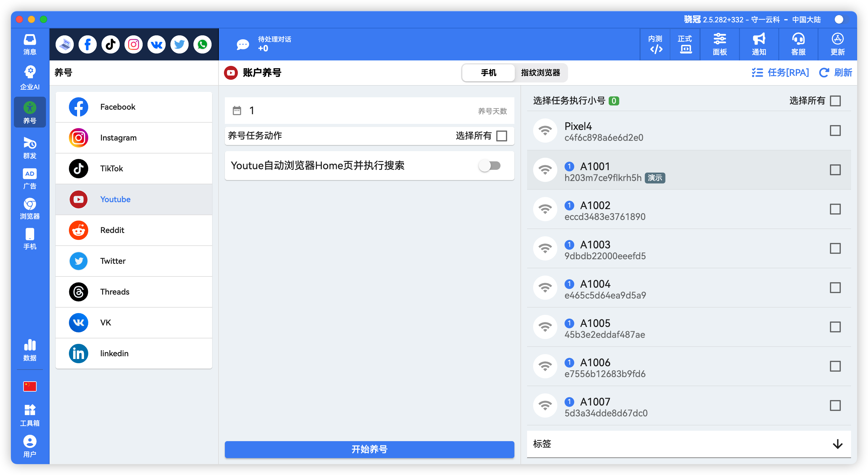Click the 更新 update icon

pos(837,44)
